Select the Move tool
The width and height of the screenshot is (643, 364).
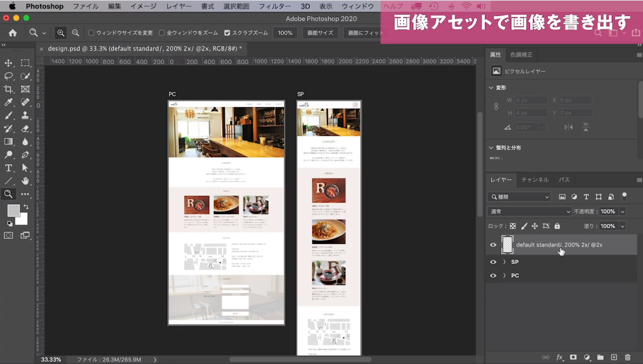point(8,63)
